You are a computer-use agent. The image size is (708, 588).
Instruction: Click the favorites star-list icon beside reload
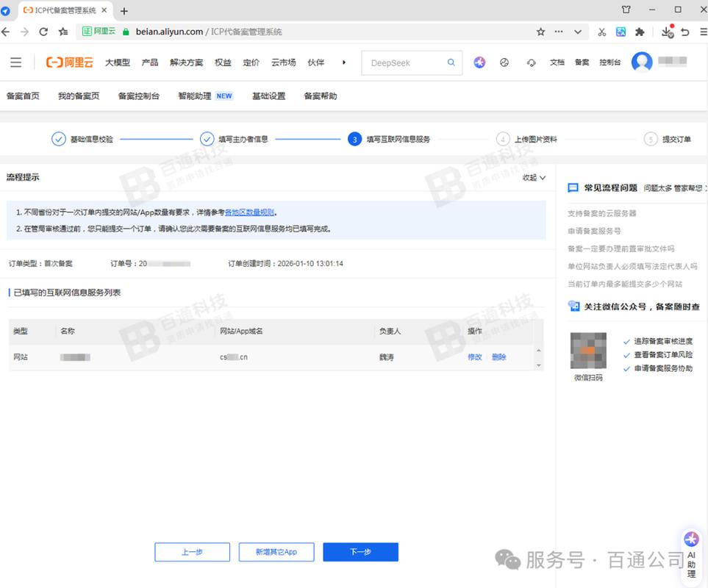63,32
